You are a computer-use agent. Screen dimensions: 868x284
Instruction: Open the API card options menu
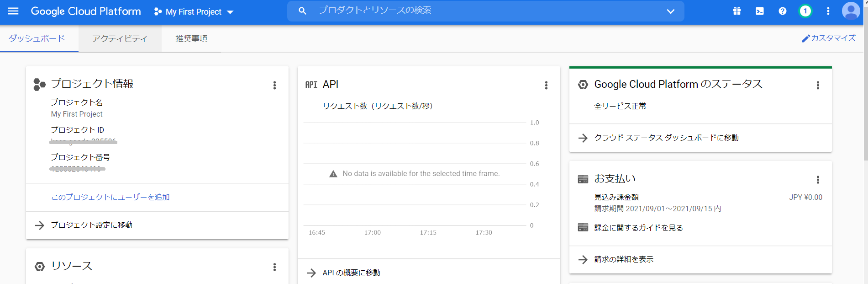coord(546,85)
